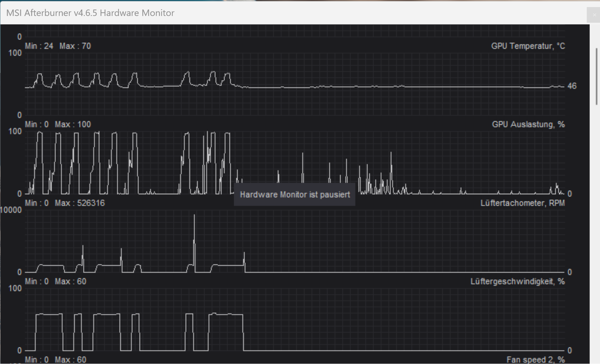Screen dimensions: 600x364
Task: Click the tallest spike in the tachometer graph
Action: pos(194,227)
